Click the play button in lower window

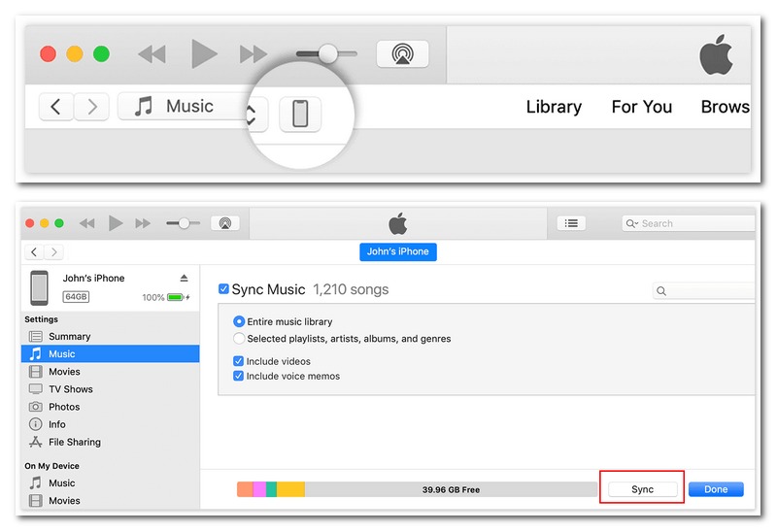pyautogui.click(x=116, y=223)
